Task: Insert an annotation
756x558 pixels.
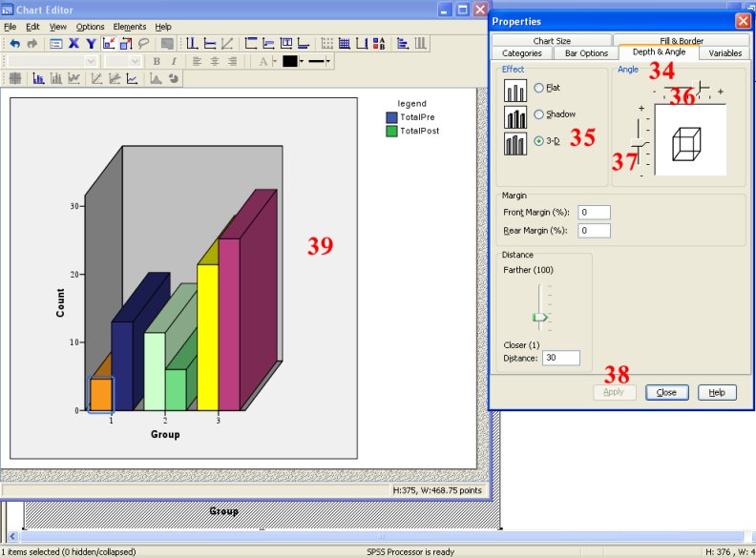Action: click(x=268, y=44)
